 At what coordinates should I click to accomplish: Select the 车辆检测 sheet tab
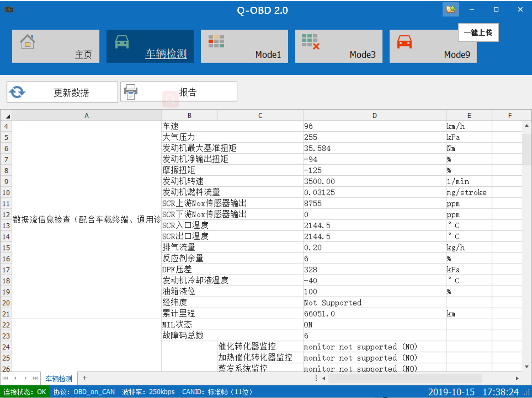(x=59, y=379)
